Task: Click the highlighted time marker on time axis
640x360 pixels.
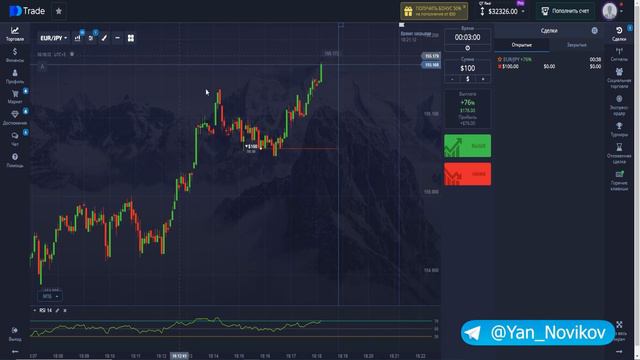Action: (x=180, y=356)
